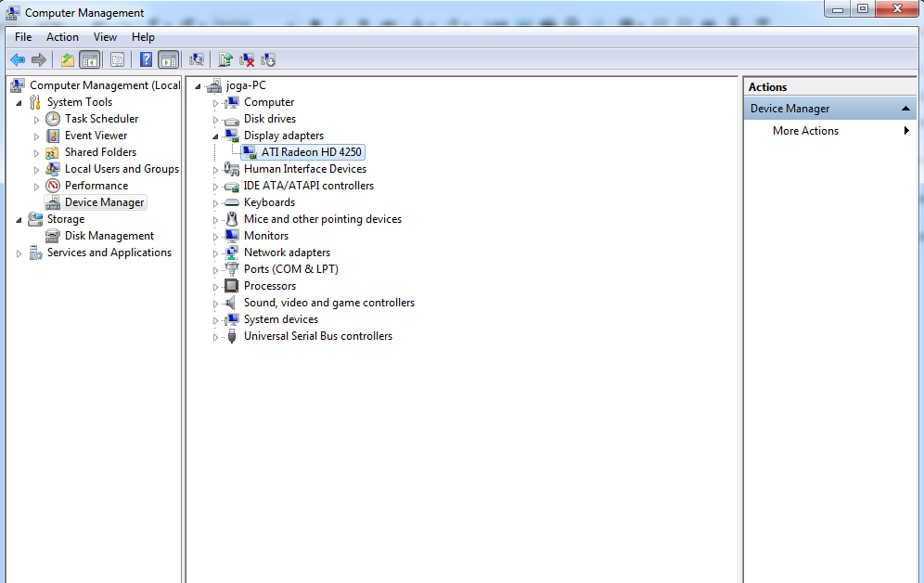Open the View menu
924x583 pixels.
click(x=105, y=37)
